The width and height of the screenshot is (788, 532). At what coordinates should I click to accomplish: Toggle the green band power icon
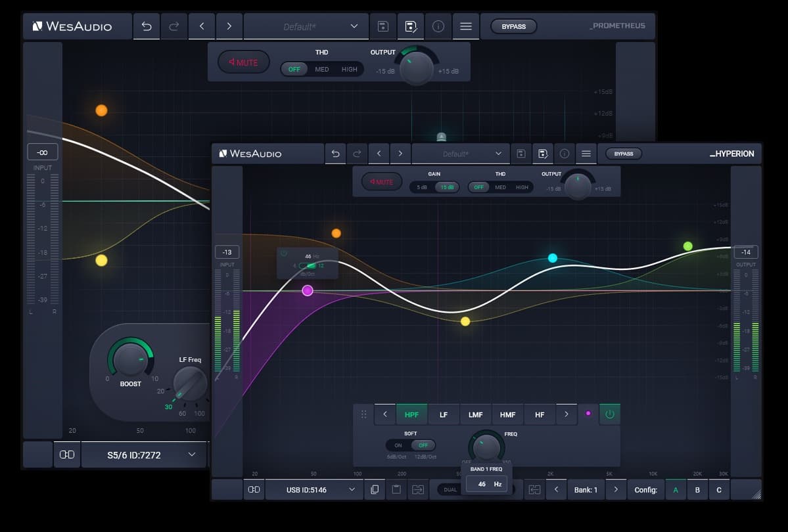[x=609, y=414]
